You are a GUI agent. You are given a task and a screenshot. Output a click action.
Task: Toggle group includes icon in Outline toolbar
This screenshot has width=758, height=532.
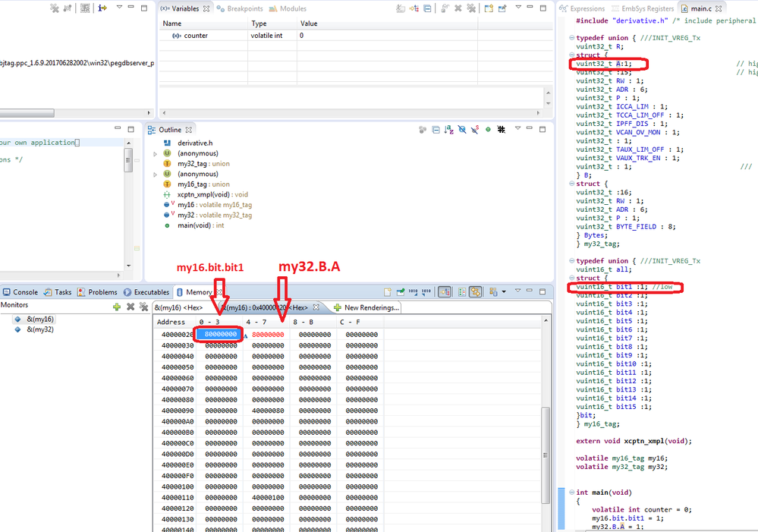click(423, 130)
